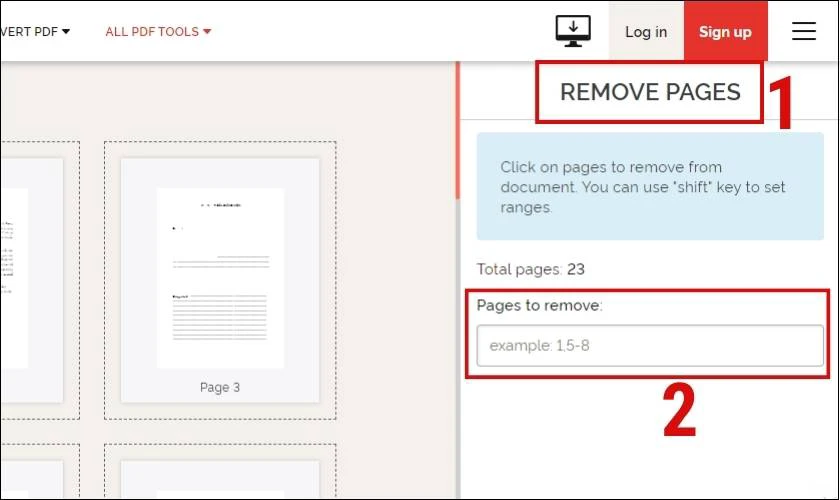Open the desktop app download icon
Screen dimensions: 840x500
(573, 31)
